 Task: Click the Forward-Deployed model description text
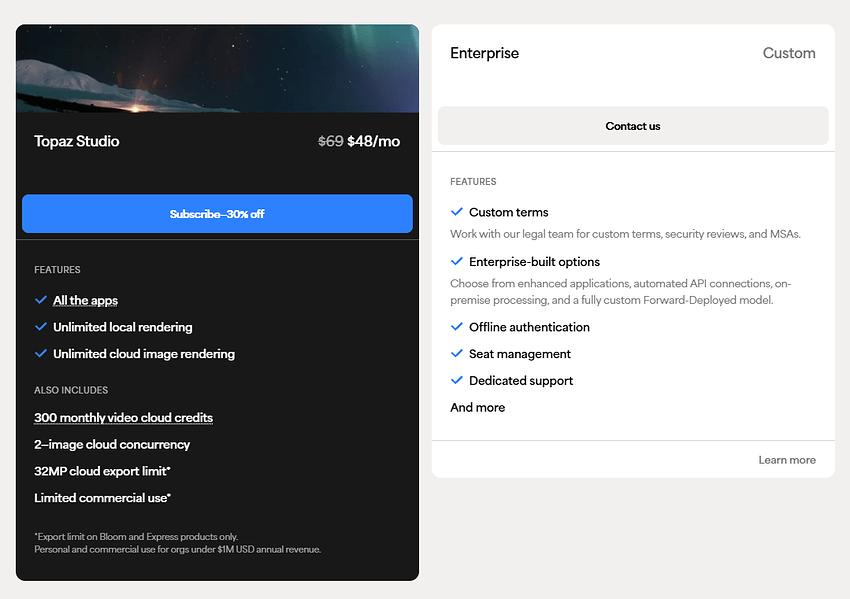click(621, 292)
